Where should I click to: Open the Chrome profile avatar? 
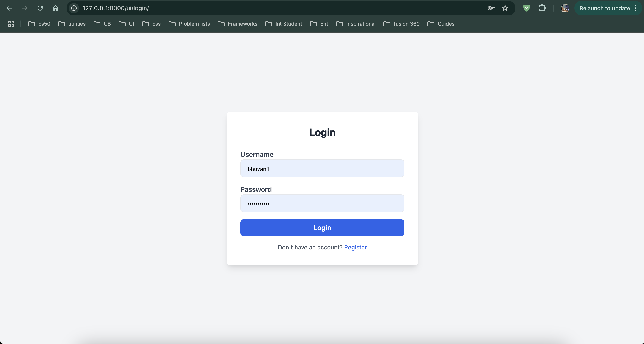[565, 8]
